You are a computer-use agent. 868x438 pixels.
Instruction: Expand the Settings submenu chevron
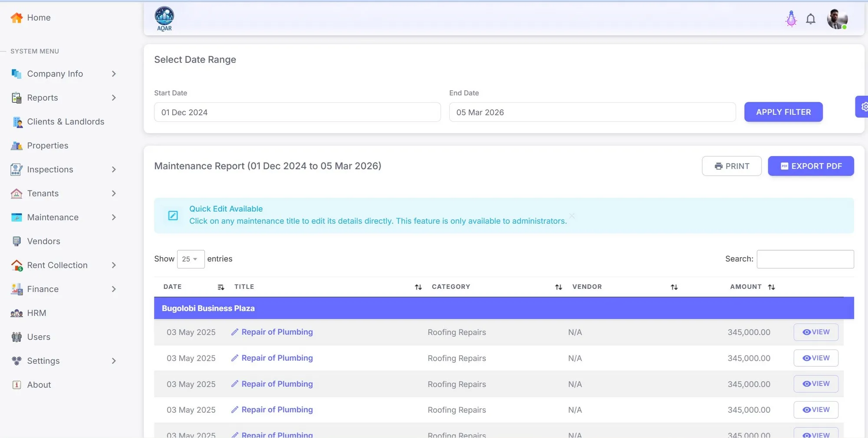[114, 361]
